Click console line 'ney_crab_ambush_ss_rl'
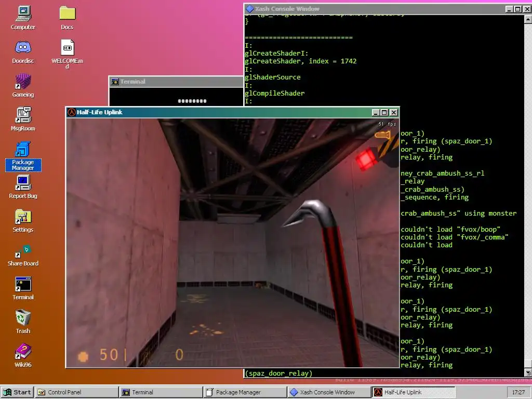 click(x=443, y=174)
